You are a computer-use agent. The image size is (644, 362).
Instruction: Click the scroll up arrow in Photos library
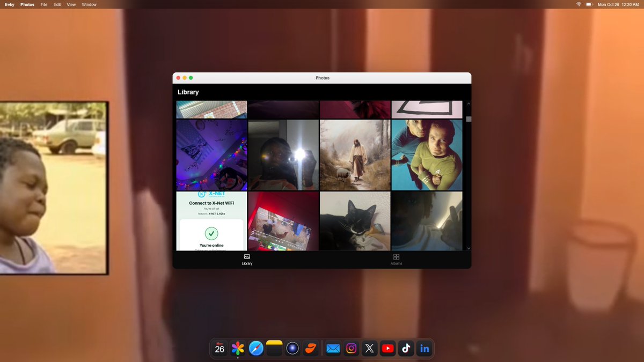(x=469, y=104)
